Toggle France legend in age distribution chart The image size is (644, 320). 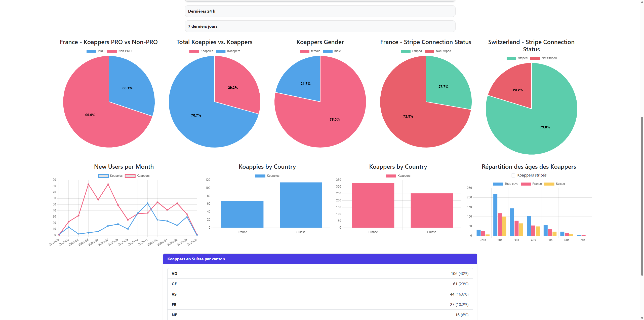pyautogui.click(x=531, y=184)
